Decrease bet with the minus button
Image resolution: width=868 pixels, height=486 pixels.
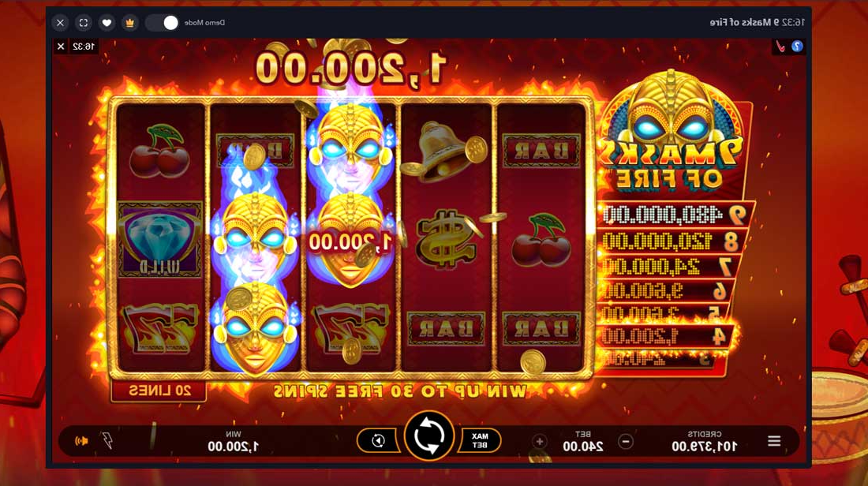coord(626,441)
